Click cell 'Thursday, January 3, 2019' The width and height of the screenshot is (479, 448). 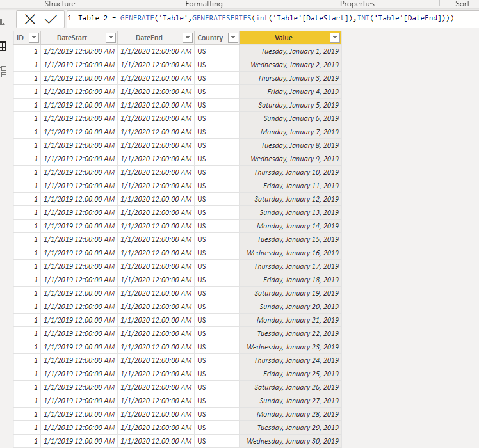tap(291, 78)
